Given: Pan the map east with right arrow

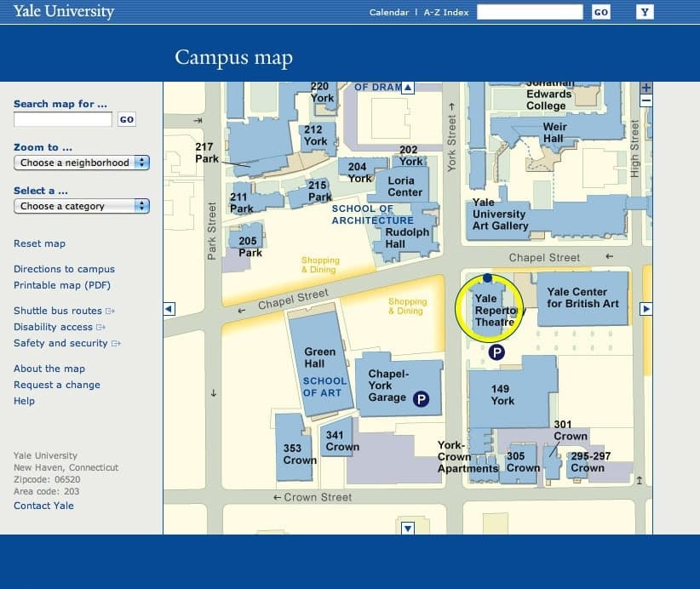Looking at the screenshot, I should point(646,309).
